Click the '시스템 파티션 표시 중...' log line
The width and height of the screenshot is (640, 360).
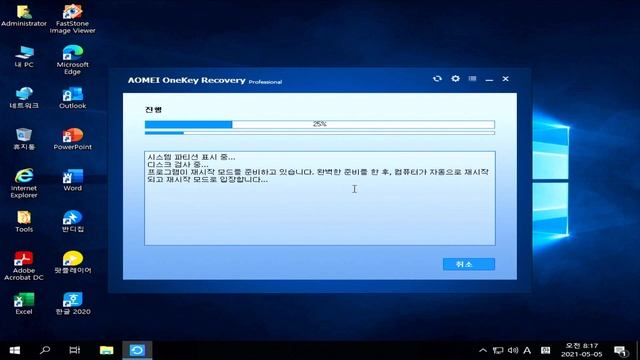(x=191, y=157)
